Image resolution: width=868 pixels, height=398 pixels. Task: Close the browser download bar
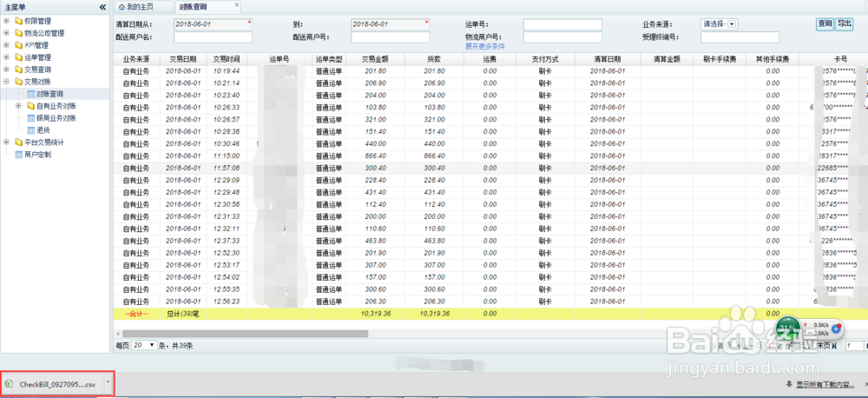point(865,384)
